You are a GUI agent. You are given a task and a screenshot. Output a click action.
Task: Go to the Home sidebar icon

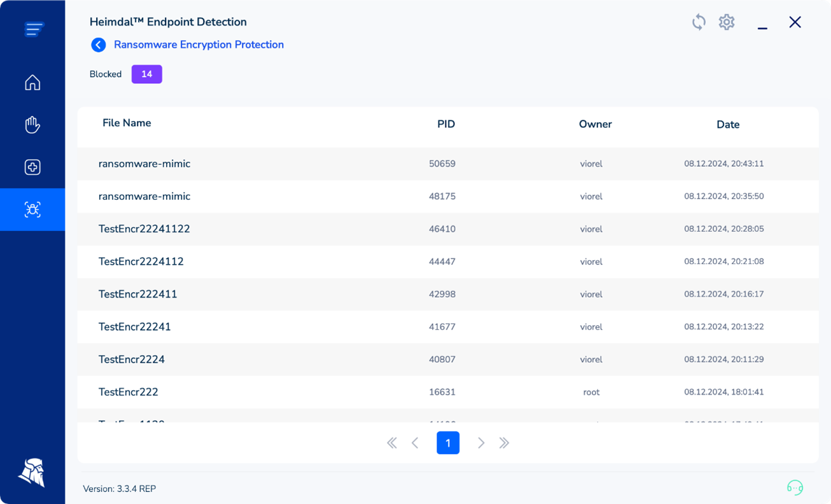point(32,82)
